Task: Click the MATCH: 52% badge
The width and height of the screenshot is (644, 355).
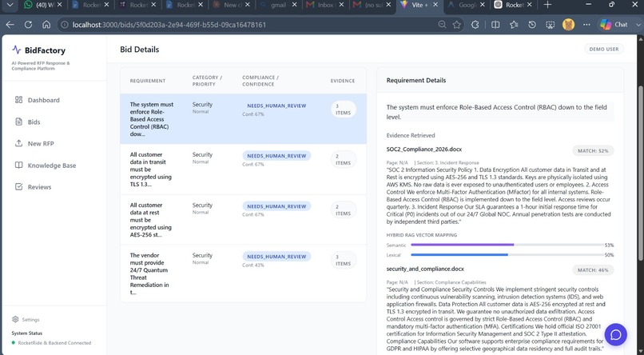Action: 593,151
